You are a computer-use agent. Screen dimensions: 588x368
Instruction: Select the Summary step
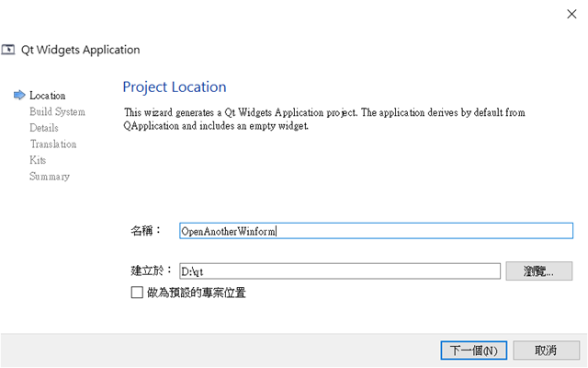click(x=50, y=177)
